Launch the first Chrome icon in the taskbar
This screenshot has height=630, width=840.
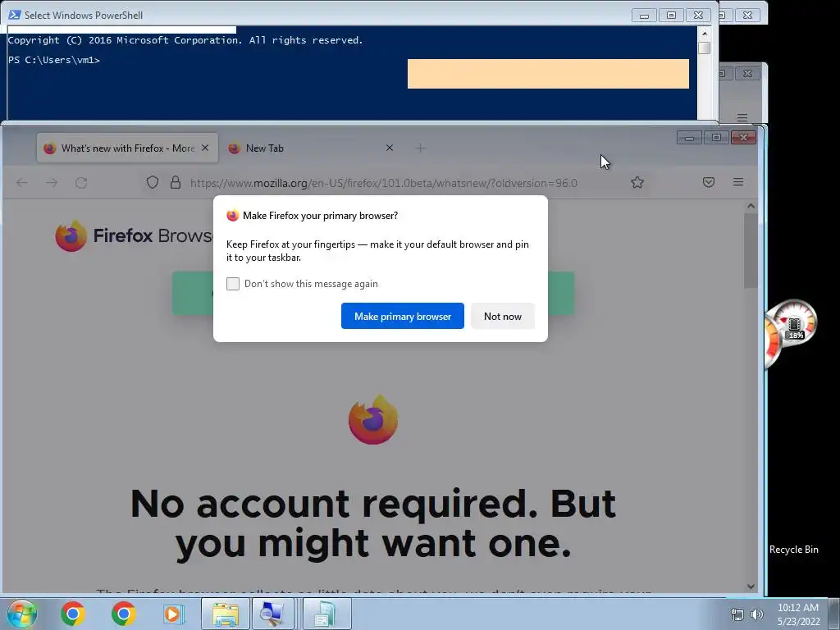[73, 614]
